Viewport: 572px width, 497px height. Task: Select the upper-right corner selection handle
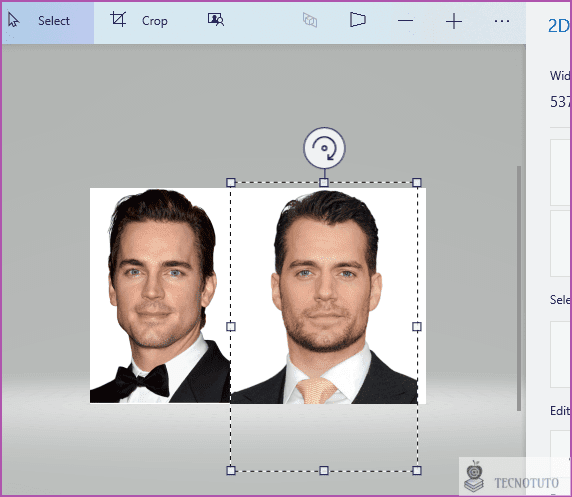coord(417,182)
